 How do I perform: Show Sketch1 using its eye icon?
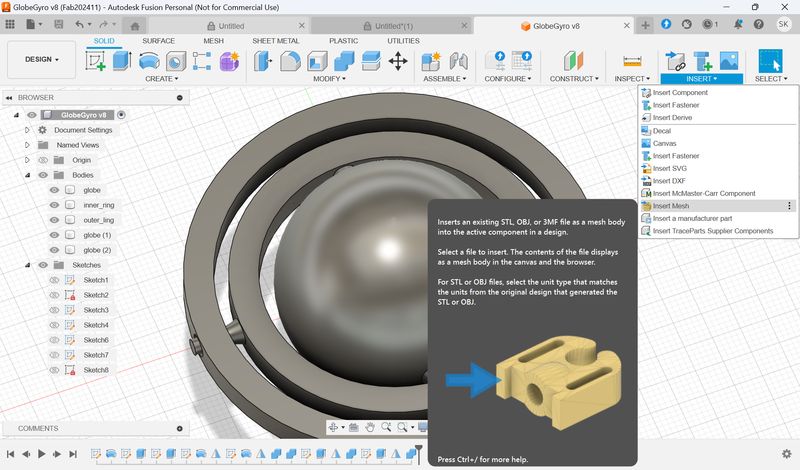click(54, 280)
